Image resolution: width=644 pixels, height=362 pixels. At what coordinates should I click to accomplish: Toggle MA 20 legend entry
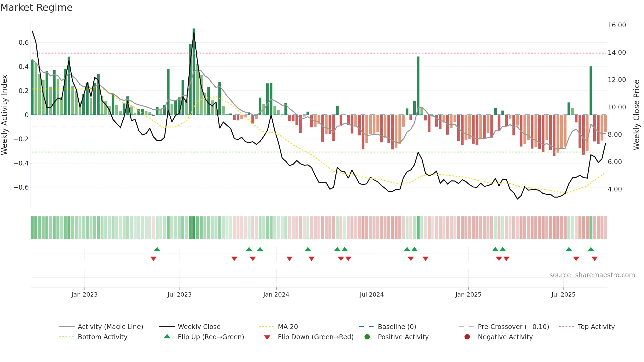click(x=278, y=327)
